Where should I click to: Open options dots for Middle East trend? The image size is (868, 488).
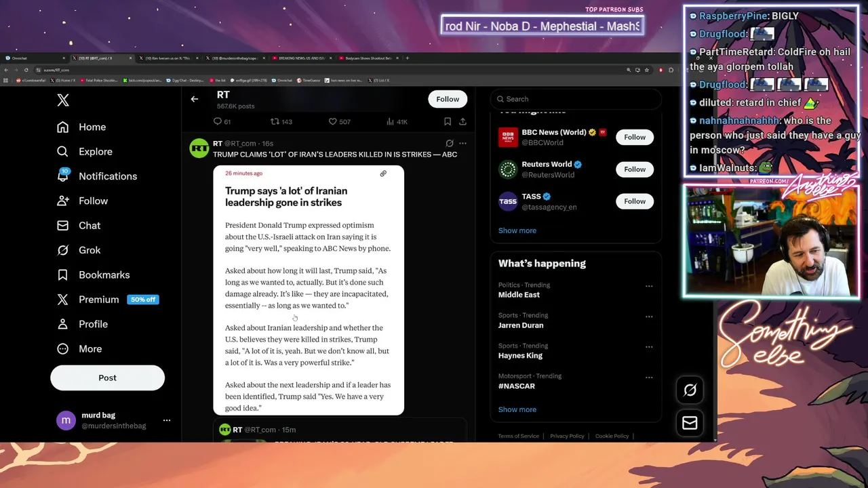649,286
